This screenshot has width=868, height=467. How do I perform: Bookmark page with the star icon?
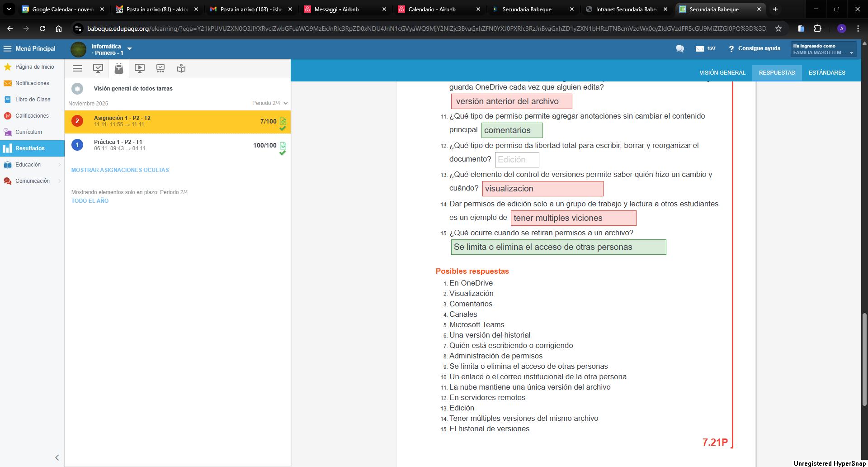coord(778,29)
